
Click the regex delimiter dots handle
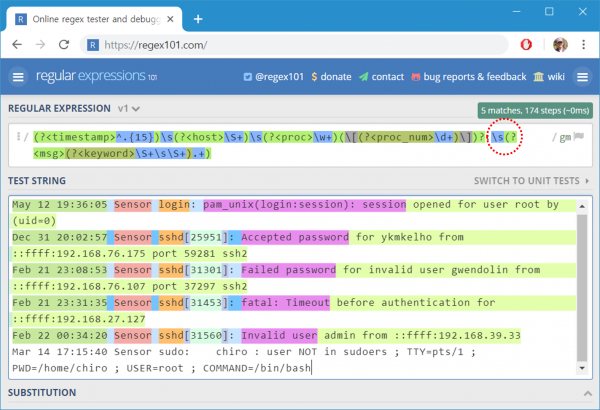click(x=18, y=136)
